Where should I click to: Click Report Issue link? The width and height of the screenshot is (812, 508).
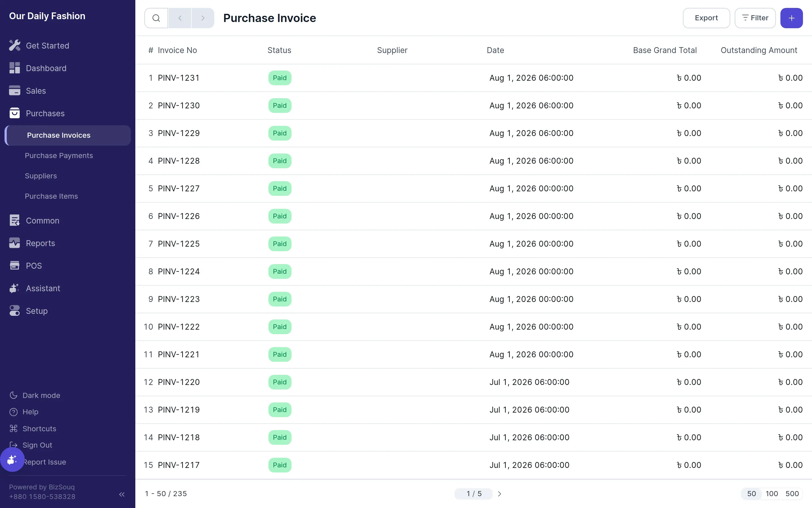(x=44, y=462)
